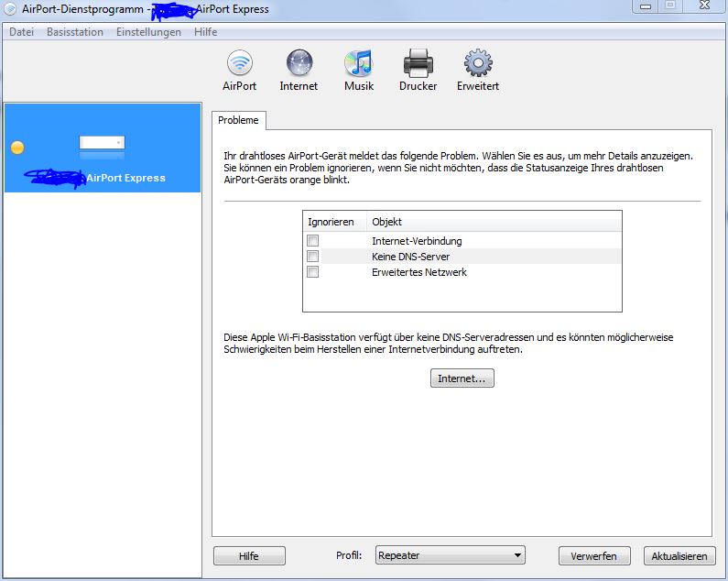
Task: Click the AirPort Express label in sidebar
Action: pos(125,178)
